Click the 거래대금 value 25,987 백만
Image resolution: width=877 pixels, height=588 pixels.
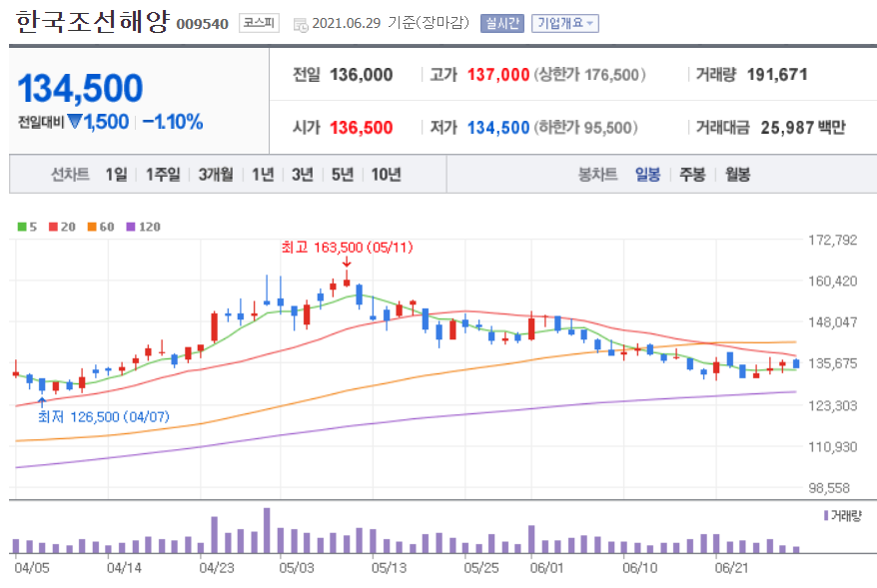point(803,128)
